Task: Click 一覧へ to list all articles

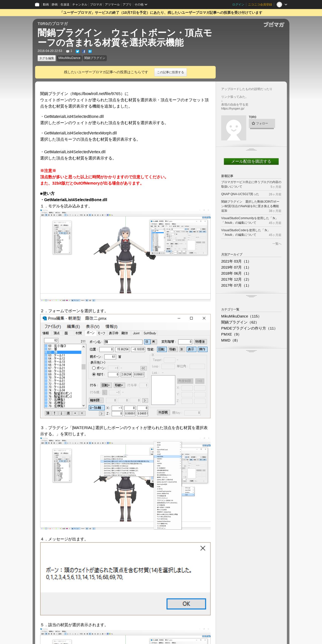Action: pyautogui.click(x=277, y=244)
